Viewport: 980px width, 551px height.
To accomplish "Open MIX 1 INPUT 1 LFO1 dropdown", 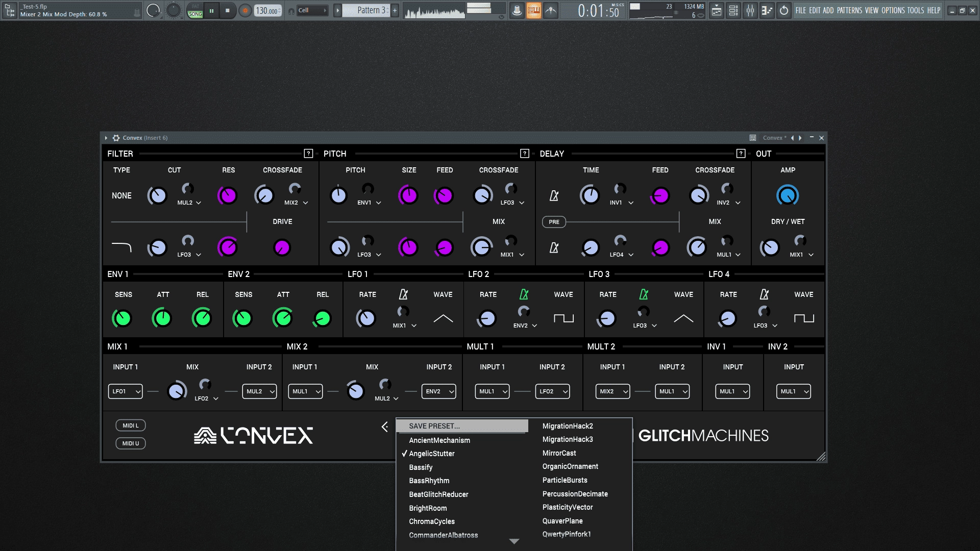I will click(125, 391).
